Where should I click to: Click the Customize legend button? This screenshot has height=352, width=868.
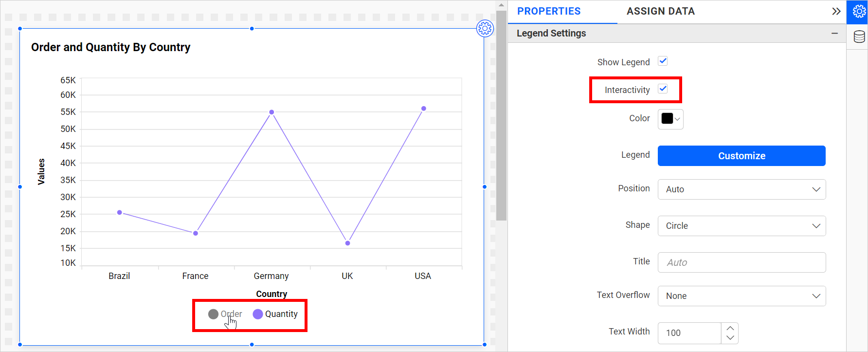[741, 156]
